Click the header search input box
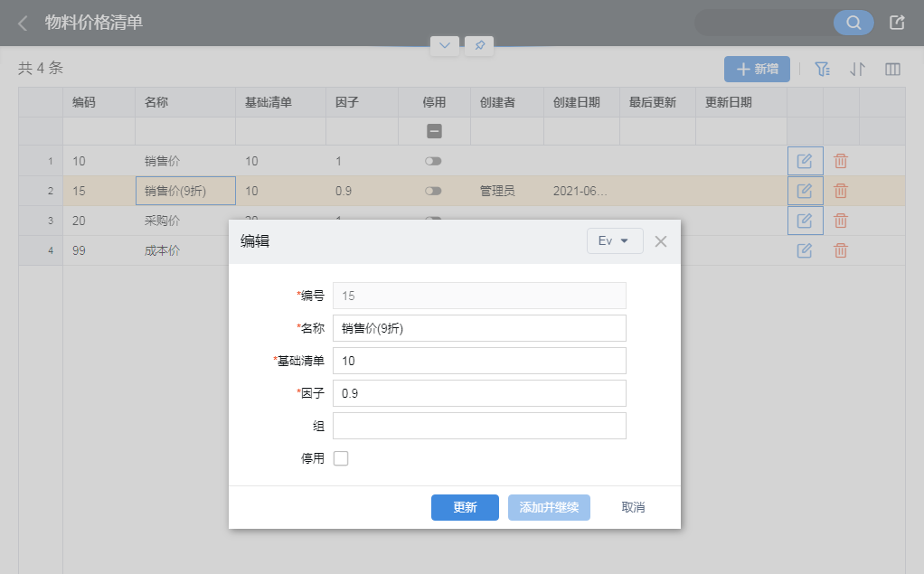The image size is (924, 574). 764,23
